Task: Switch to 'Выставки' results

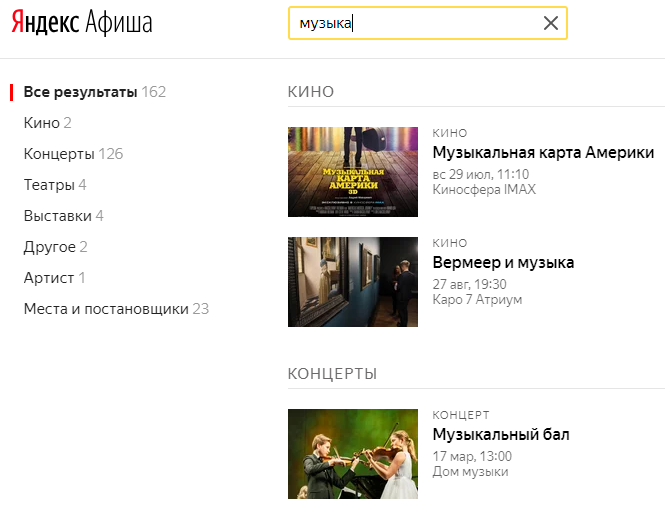Action: click(x=57, y=216)
